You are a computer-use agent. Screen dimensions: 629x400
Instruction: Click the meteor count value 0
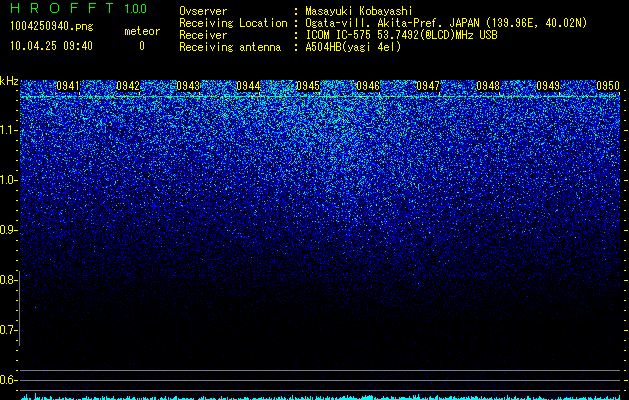point(142,46)
